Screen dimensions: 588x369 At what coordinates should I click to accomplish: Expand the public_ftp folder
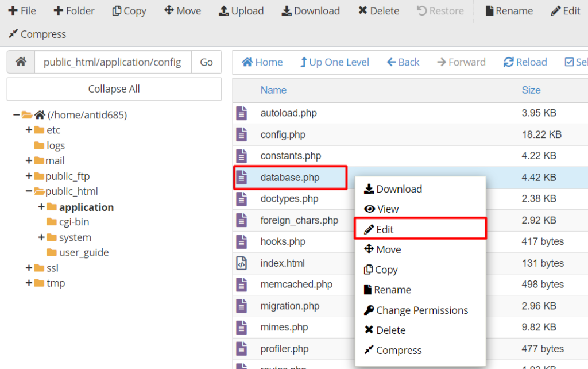[x=29, y=176]
